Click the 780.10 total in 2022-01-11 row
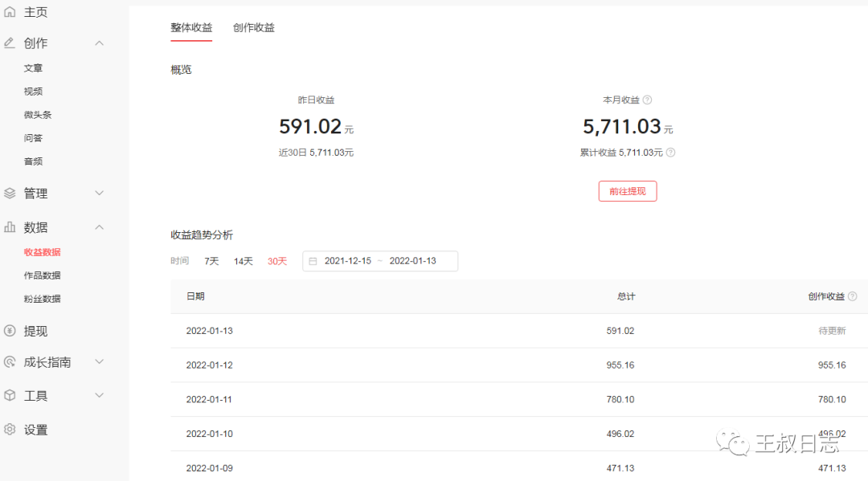This screenshot has height=481, width=868. point(620,399)
